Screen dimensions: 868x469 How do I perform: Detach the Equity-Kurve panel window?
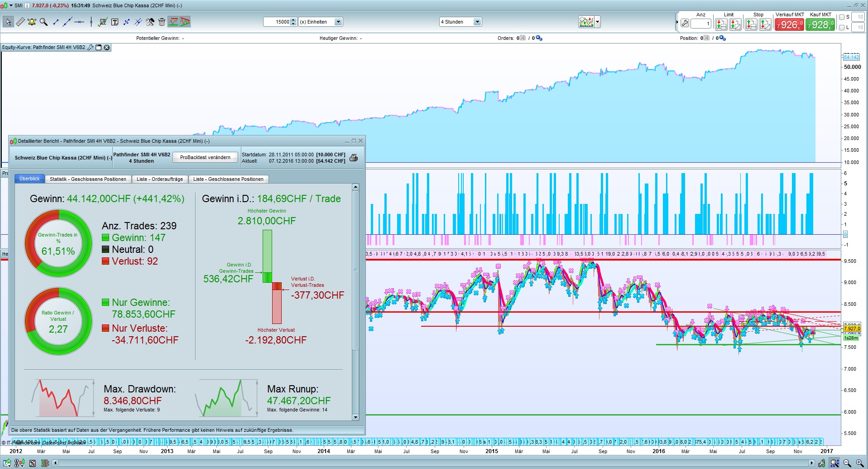click(98, 47)
